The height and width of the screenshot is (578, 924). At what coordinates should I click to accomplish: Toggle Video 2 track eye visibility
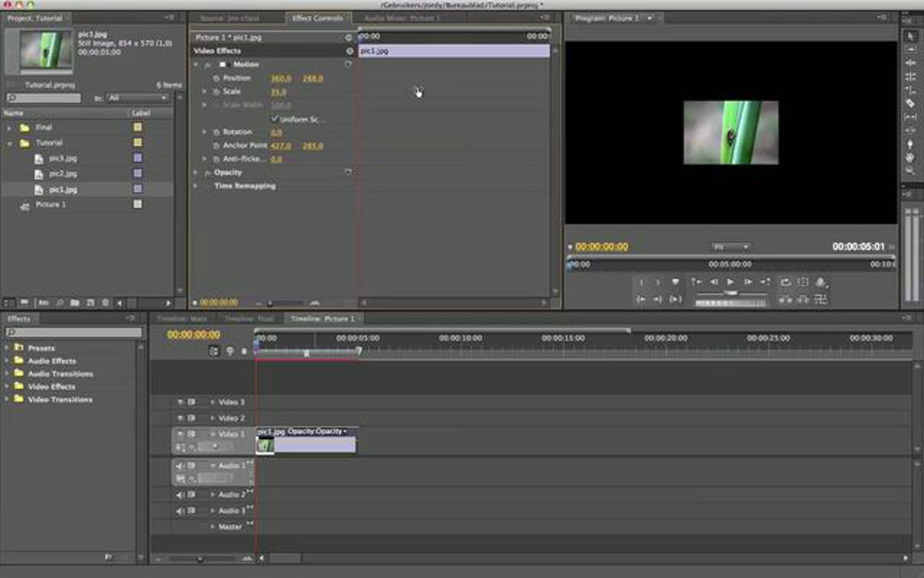pos(180,418)
